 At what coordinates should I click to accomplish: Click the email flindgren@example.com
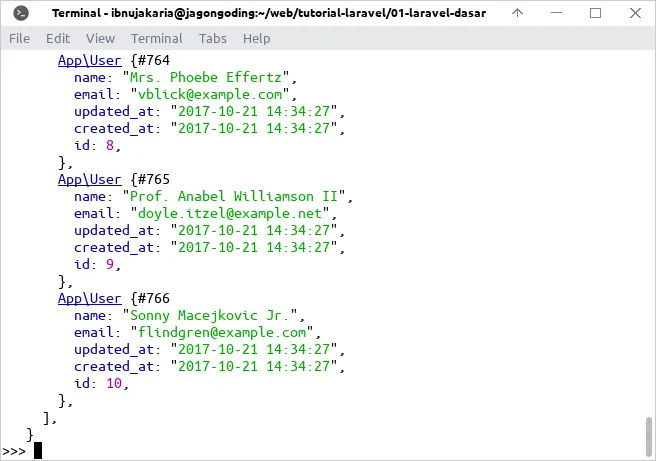tap(222, 333)
